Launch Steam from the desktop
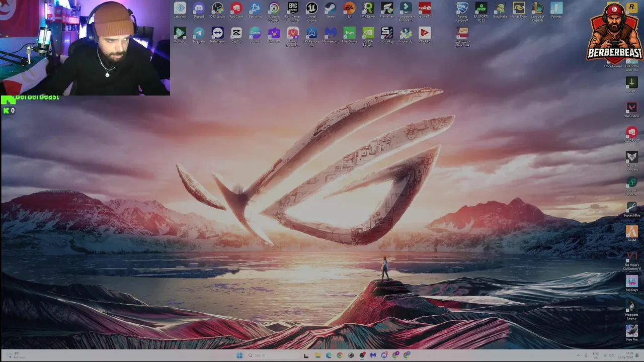The height and width of the screenshot is (362, 644). click(330, 11)
